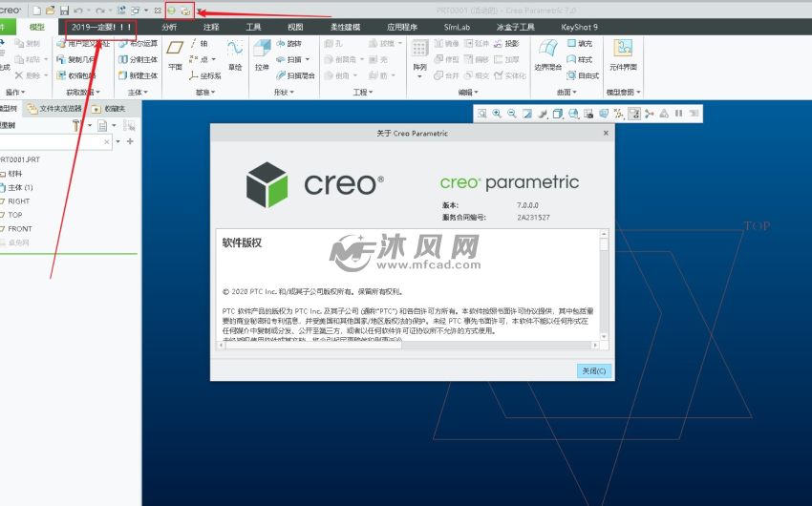Select the 扫描混合 (Swept Blend) tool

tap(295, 75)
